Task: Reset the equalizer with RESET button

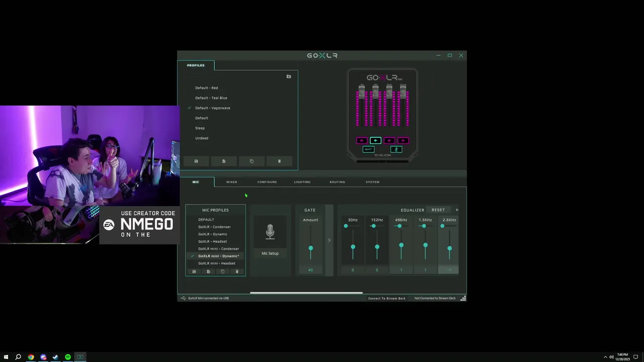Action: (x=438, y=210)
